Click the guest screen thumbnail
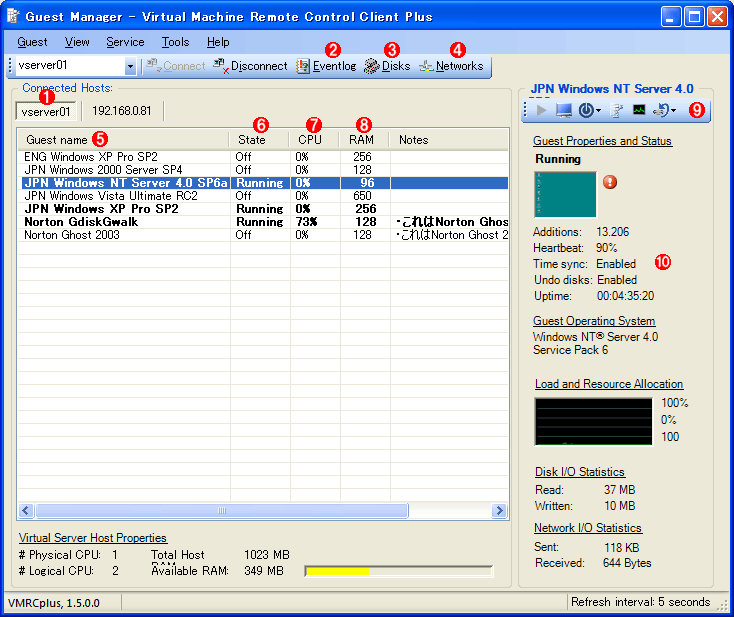 pos(565,194)
